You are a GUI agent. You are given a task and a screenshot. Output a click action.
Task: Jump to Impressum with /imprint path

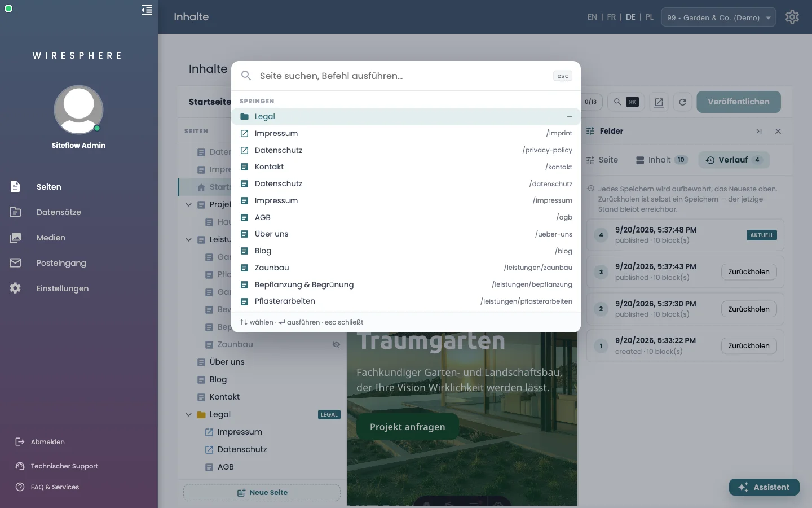[x=406, y=133]
